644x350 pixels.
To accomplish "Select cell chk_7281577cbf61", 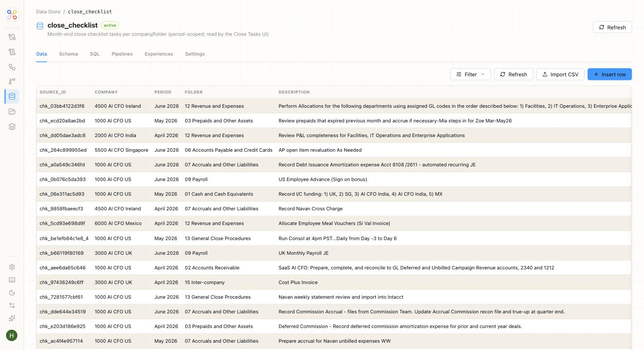I will 61,297.
